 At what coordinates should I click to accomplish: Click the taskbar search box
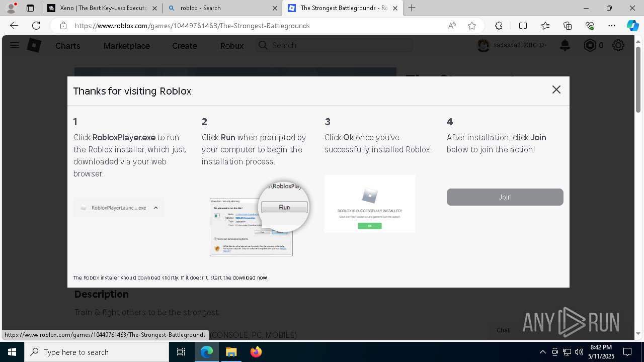pyautogui.click(x=97, y=352)
